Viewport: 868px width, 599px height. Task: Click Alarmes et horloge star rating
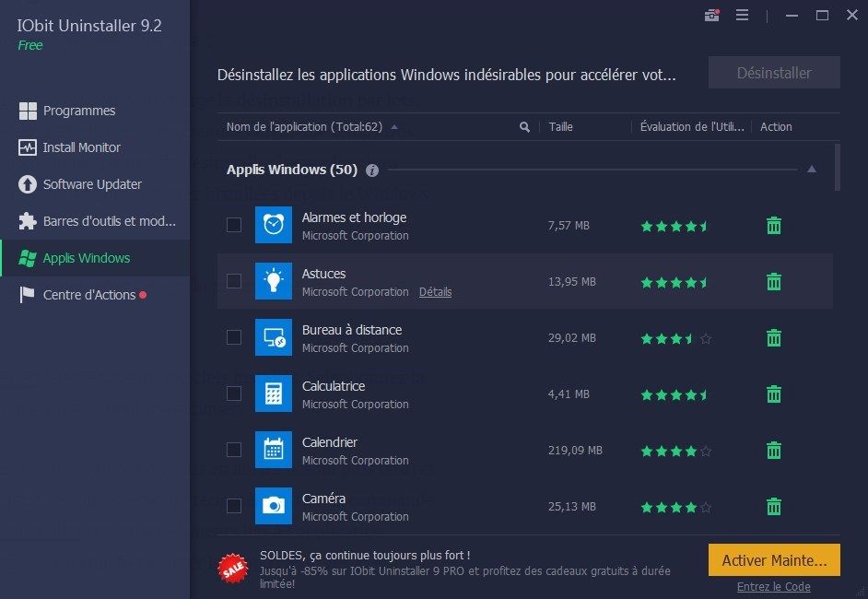(x=674, y=226)
